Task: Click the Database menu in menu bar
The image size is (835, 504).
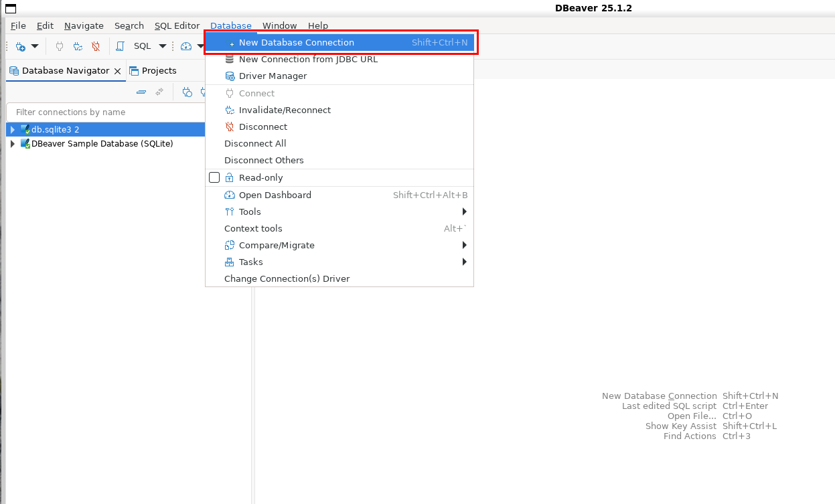Action: click(x=231, y=25)
